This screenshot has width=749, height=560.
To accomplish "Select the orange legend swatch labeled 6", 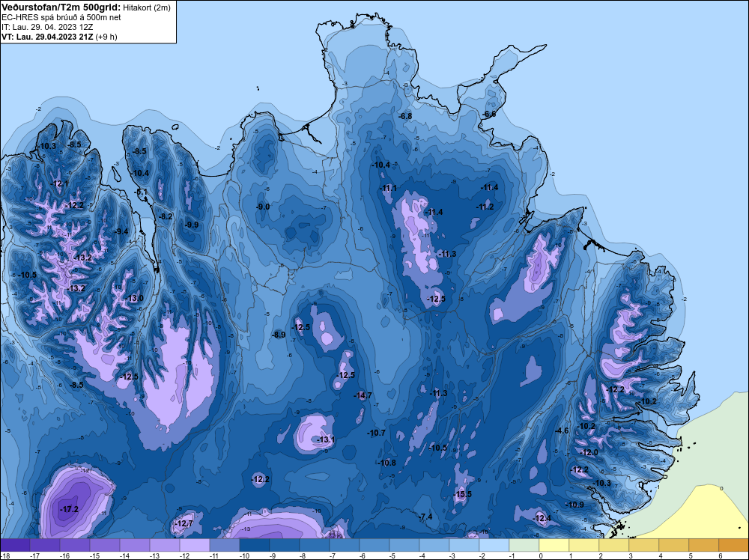I will [734, 545].
